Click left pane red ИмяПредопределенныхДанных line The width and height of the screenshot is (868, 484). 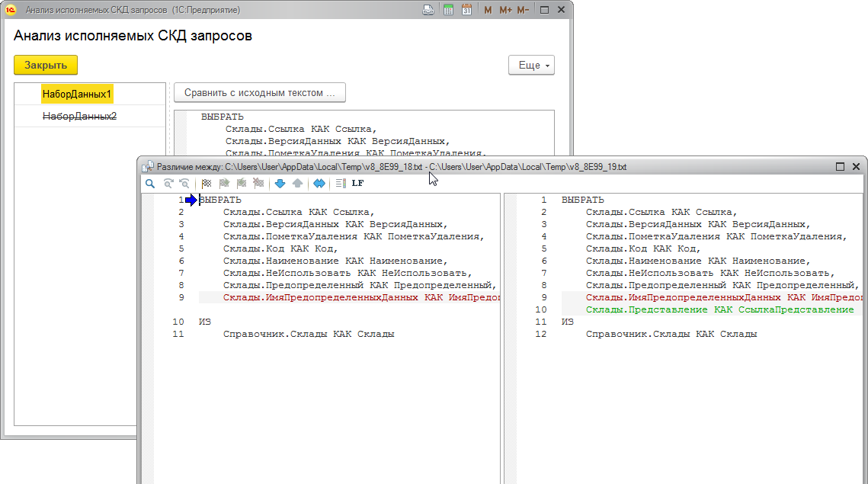point(361,297)
